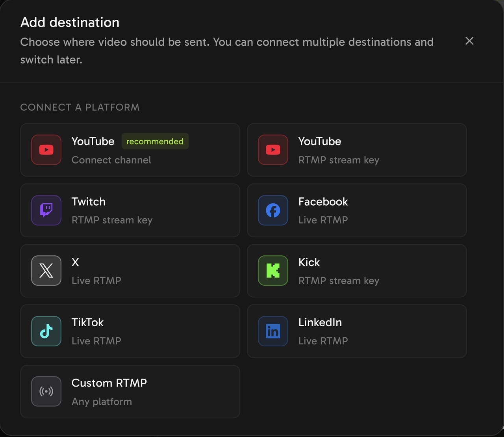Click the YouTube icon beside Connect channel

[x=46, y=150]
